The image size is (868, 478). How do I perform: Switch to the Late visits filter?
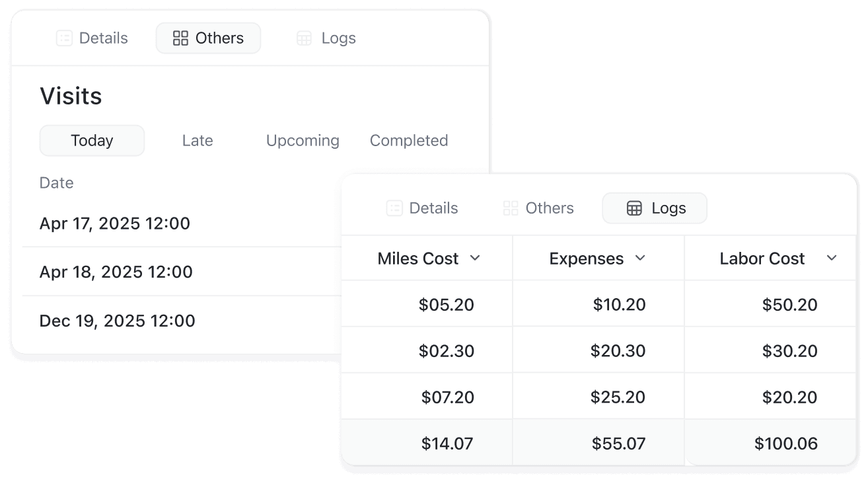198,141
